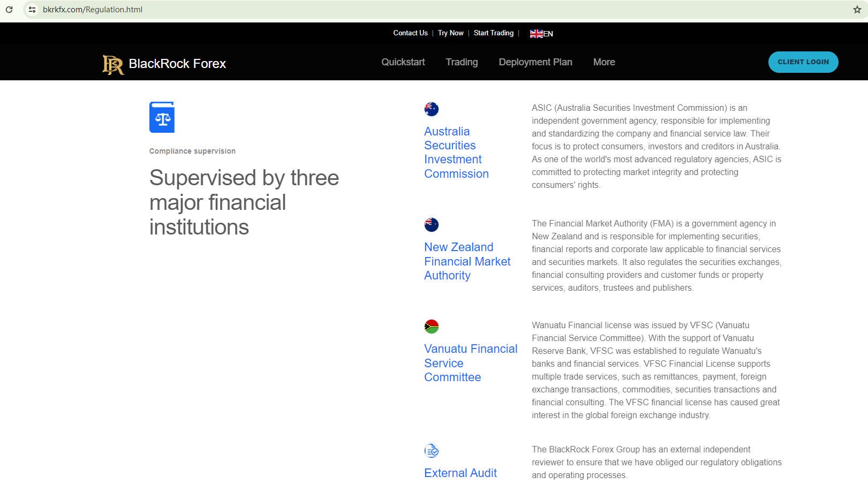Viewport: 868px width, 492px height.
Task: Open New Zealand Financial Market Authority heading
Action: (x=467, y=261)
